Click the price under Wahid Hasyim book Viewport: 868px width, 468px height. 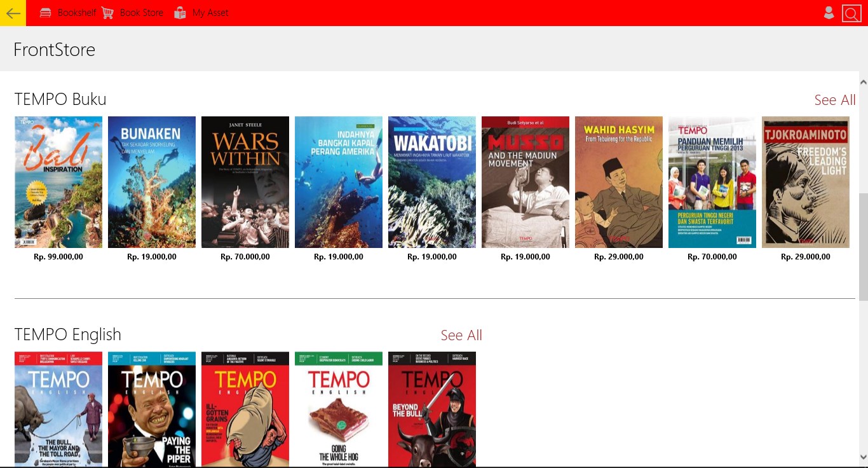coord(619,257)
